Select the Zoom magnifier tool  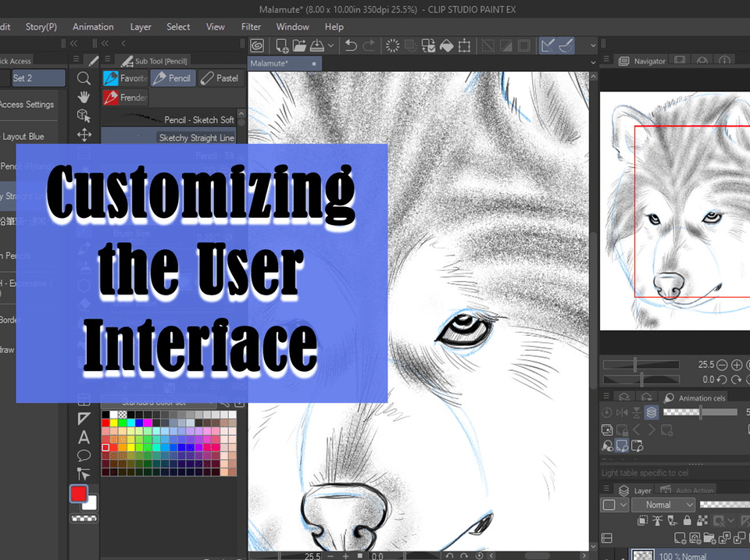click(x=84, y=78)
